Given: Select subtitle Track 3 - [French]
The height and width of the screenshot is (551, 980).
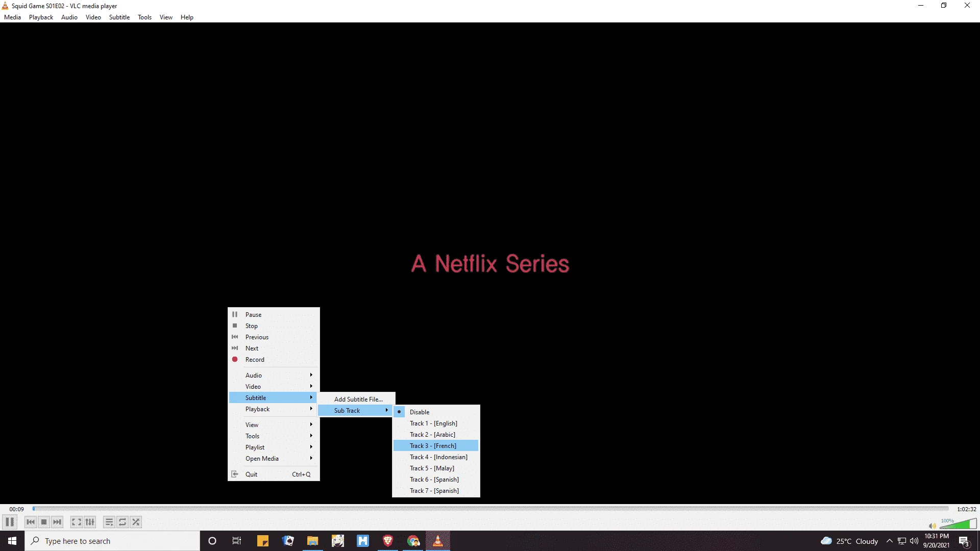Looking at the screenshot, I should 436,446.
